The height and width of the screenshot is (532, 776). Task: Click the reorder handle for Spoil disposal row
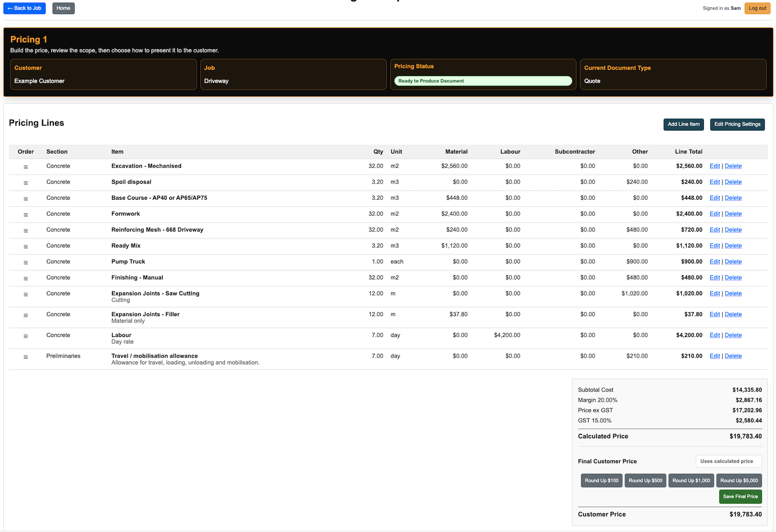[25, 183]
